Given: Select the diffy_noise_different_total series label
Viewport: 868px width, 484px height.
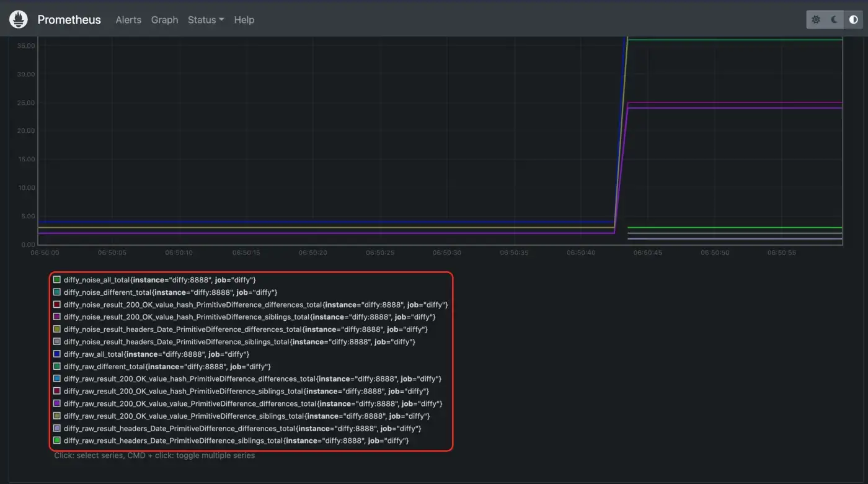Looking at the screenshot, I should pyautogui.click(x=170, y=292).
